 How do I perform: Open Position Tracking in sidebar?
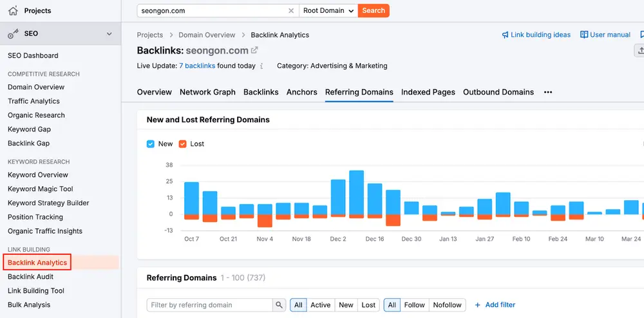[35, 217]
